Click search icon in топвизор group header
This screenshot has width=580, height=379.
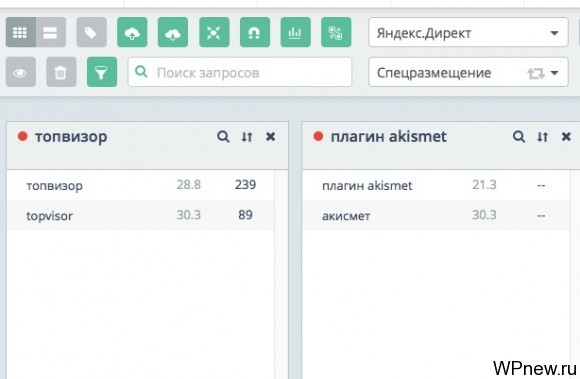(x=223, y=137)
